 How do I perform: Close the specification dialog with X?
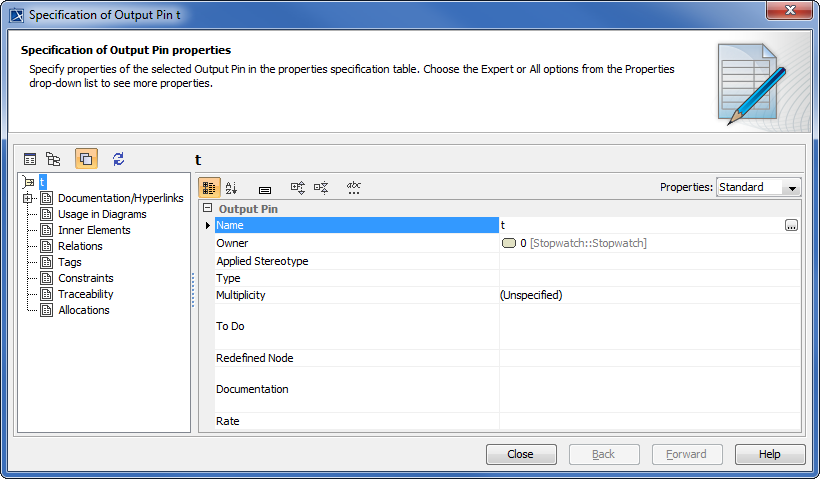coord(790,10)
